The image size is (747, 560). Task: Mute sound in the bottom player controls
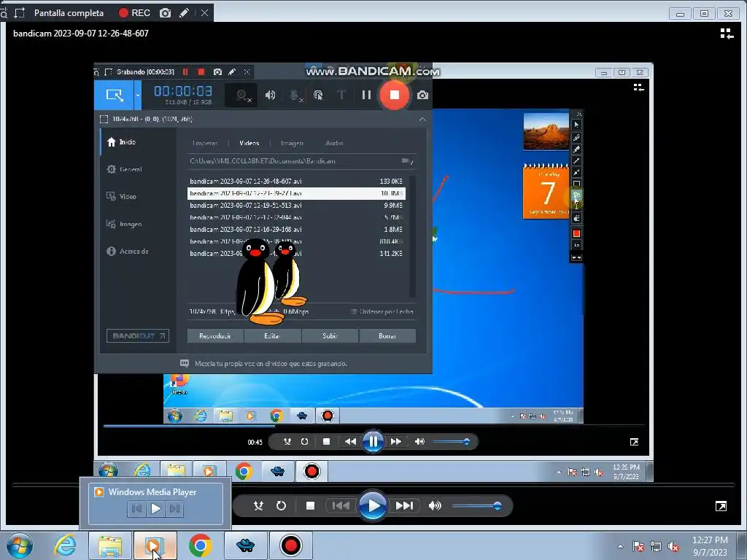435,506
